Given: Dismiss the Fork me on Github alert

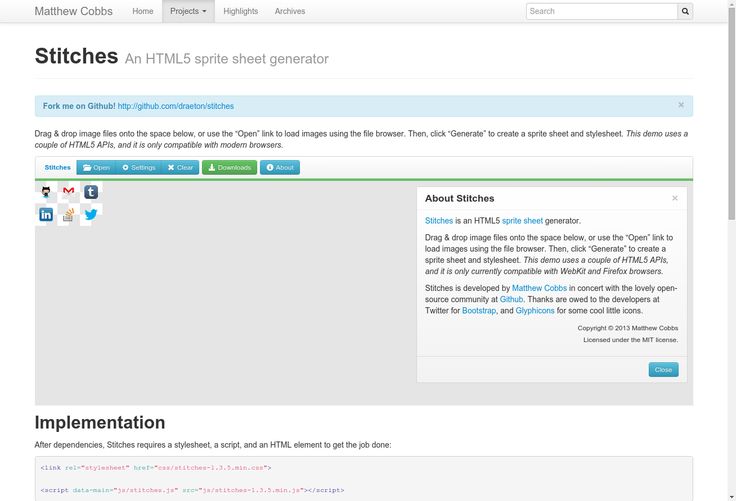Looking at the screenshot, I should (x=681, y=105).
